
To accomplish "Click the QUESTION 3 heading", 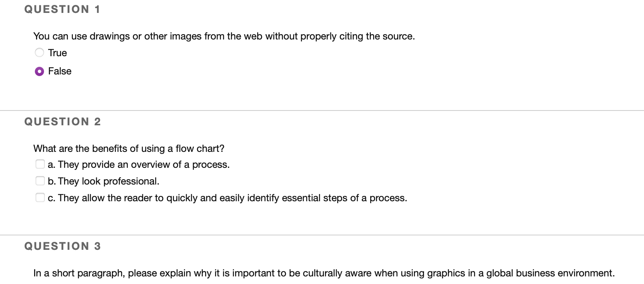I will (x=62, y=246).
